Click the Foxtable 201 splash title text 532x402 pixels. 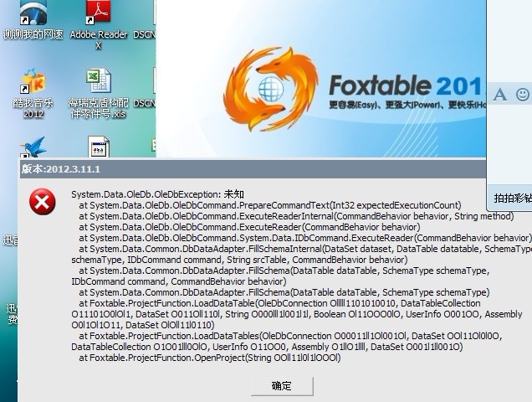(x=407, y=85)
